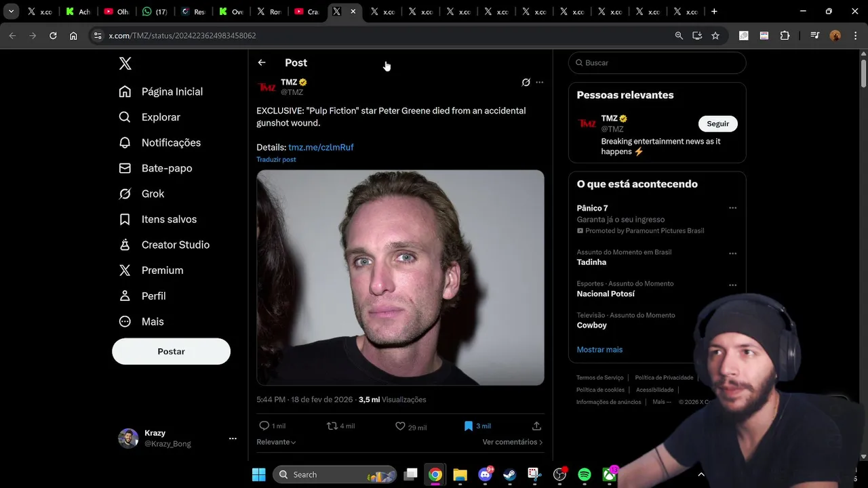Switch to the Olh YouTube tab

tap(116, 12)
